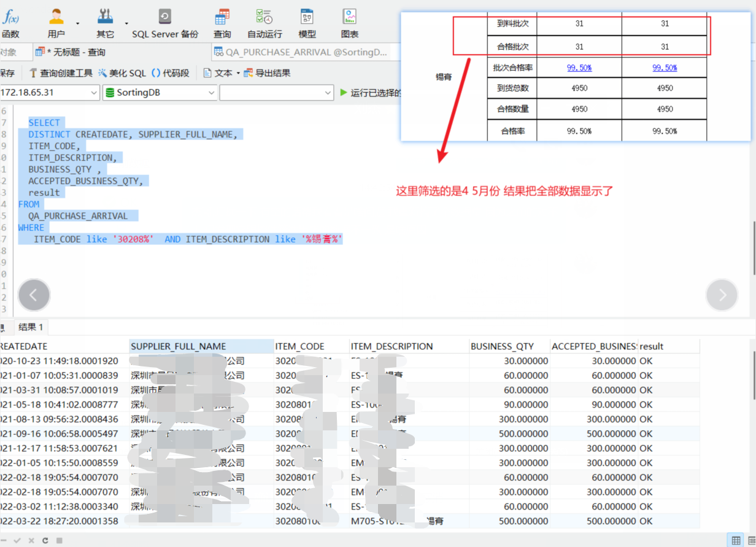
Task: Click the result column header
Action: point(669,346)
